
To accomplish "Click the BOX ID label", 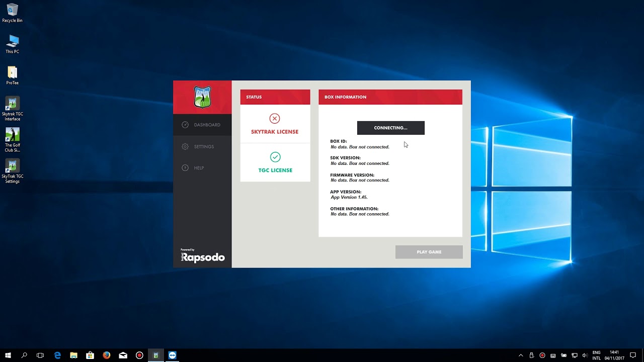I will 339,141.
